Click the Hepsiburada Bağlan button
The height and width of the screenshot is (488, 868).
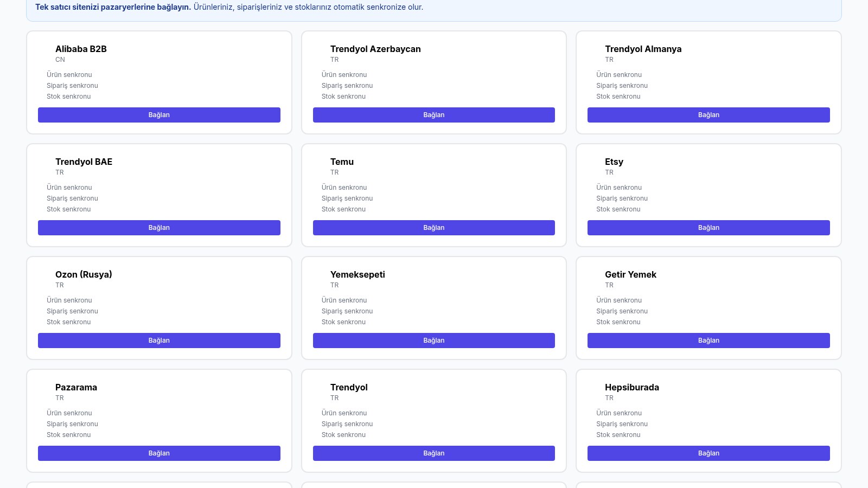(709, 453)
